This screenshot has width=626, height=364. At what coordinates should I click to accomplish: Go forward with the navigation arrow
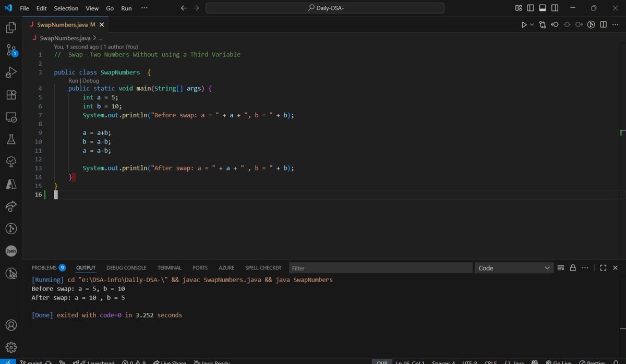pos(196,8)
